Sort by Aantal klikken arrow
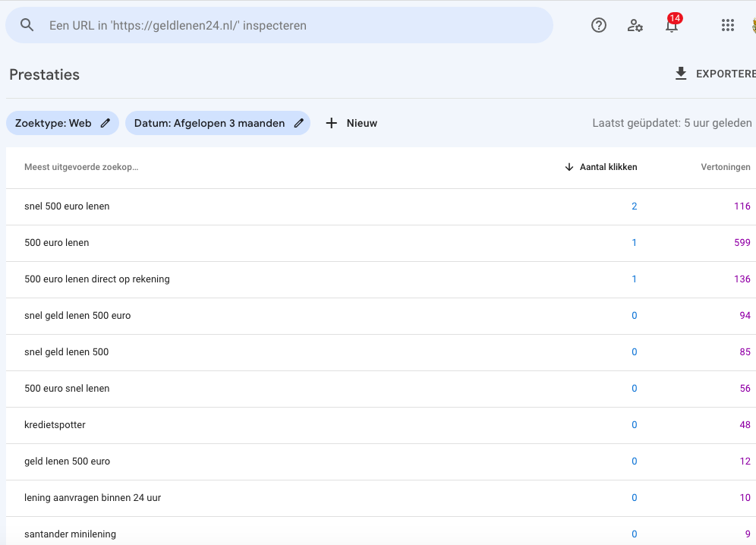Viewport: 756px width, 545px height. coord(569,167)
